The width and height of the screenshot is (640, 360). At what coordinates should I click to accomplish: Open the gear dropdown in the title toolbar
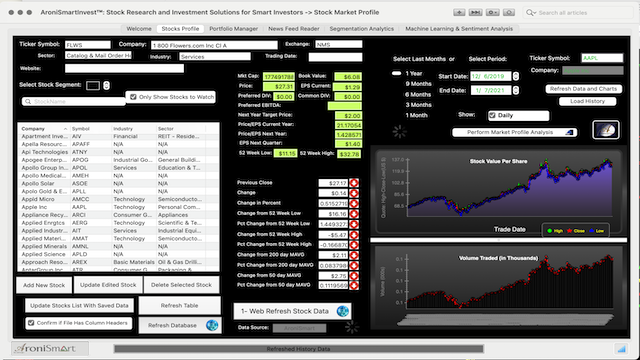492,13
